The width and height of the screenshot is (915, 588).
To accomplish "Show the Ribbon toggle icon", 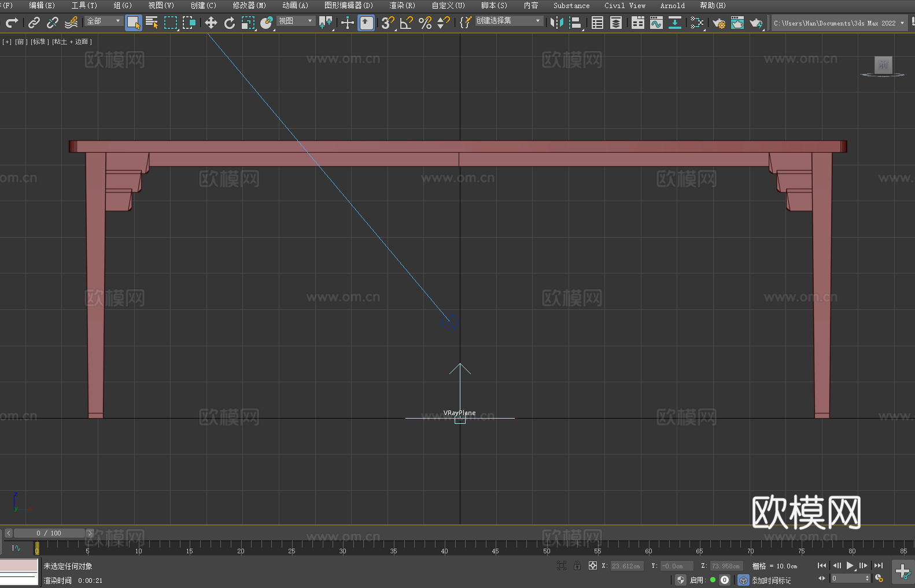I will (638, 23).
